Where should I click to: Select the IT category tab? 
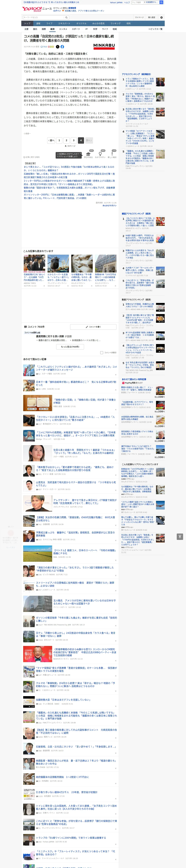[x=86, y=29]
